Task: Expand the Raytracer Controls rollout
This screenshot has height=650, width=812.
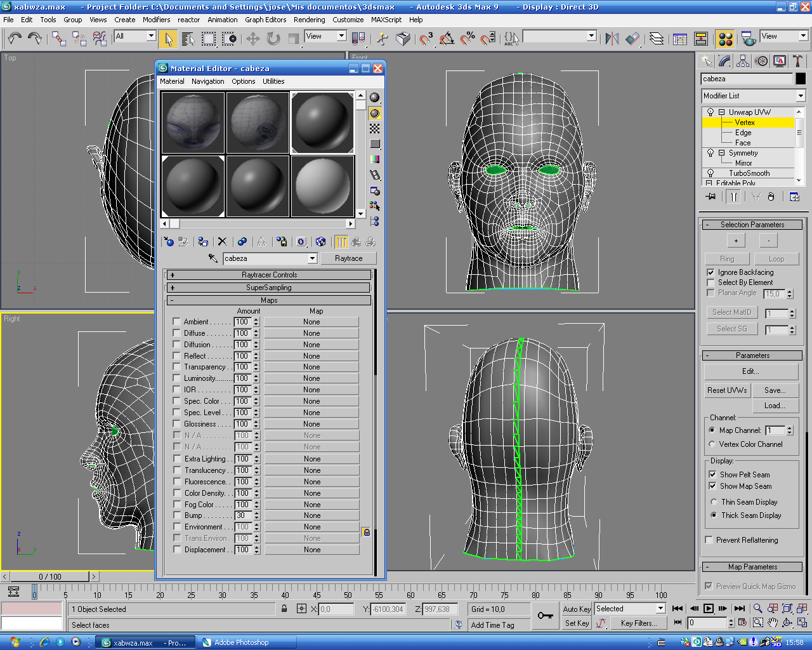Action: point(269,275)
